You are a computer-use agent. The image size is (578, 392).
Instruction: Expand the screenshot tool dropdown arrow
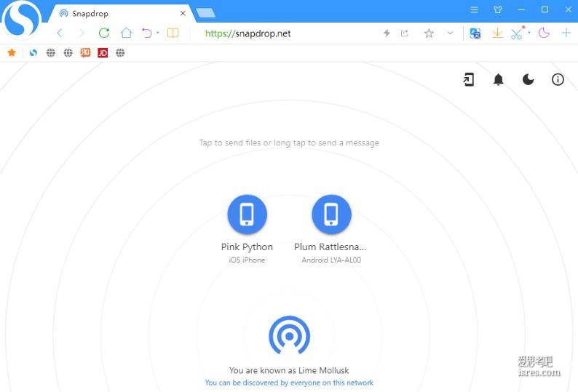(x=529, y=33)
